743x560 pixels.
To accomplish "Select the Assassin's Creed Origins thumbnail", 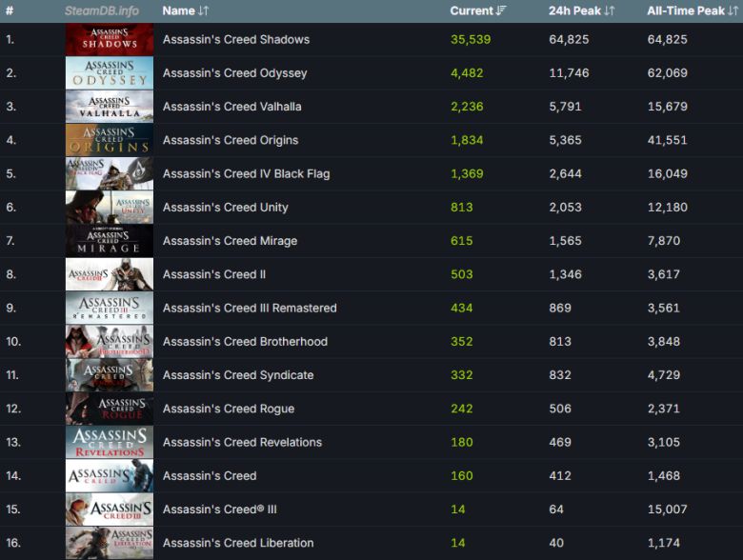I will [x=109, y=140].
